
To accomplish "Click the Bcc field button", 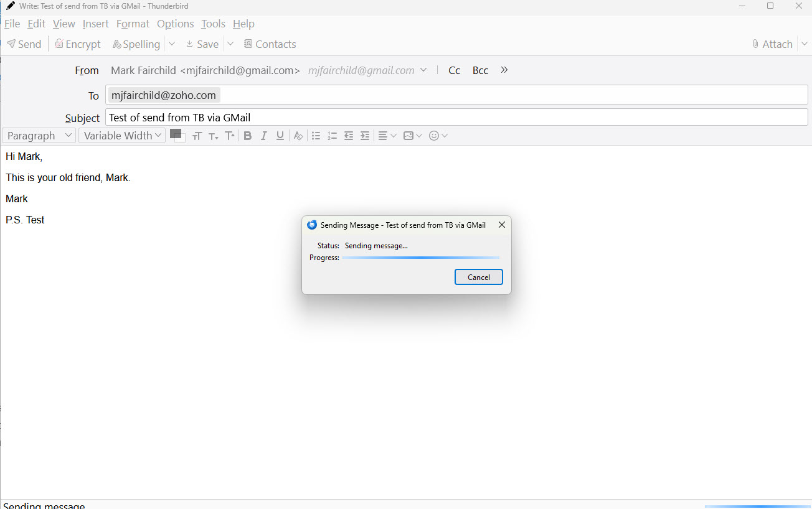I will click(480, 70).
